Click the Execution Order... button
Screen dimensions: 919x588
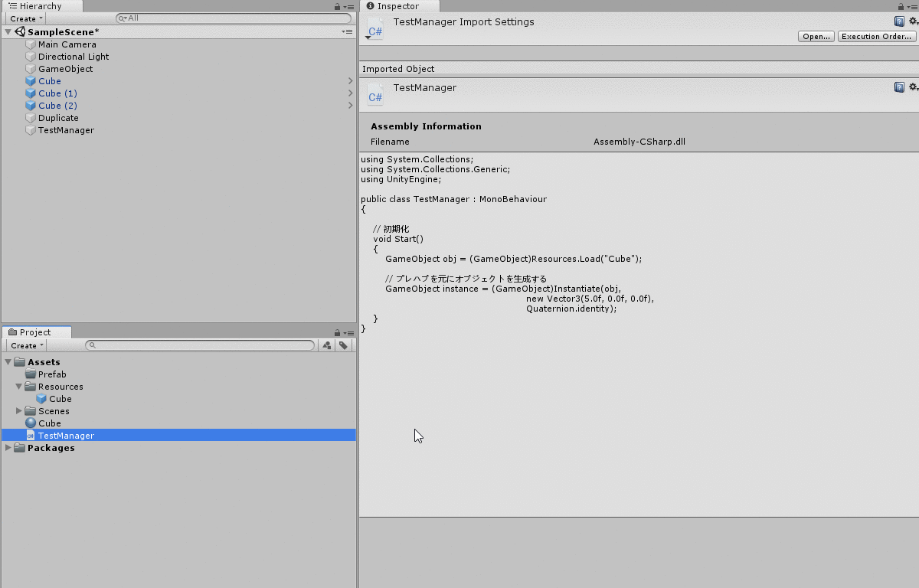pos(877,37)
